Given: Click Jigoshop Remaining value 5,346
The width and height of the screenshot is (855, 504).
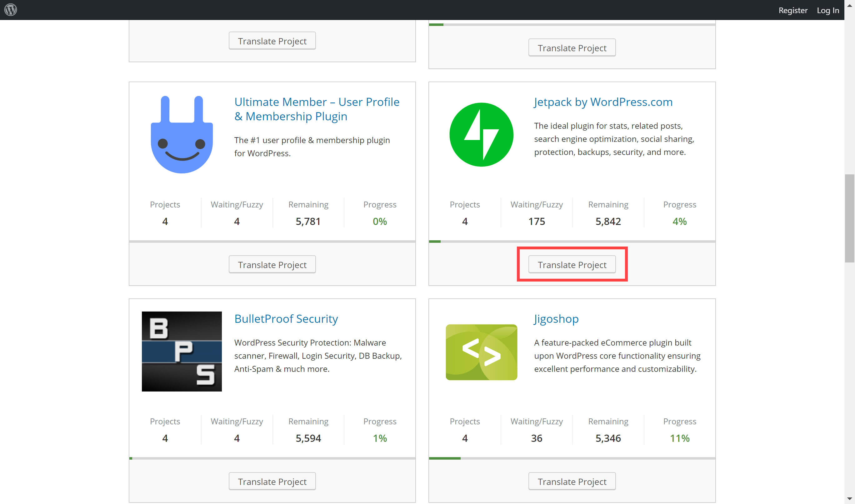Looking at the screenshot, I should [x=608, y=438].
